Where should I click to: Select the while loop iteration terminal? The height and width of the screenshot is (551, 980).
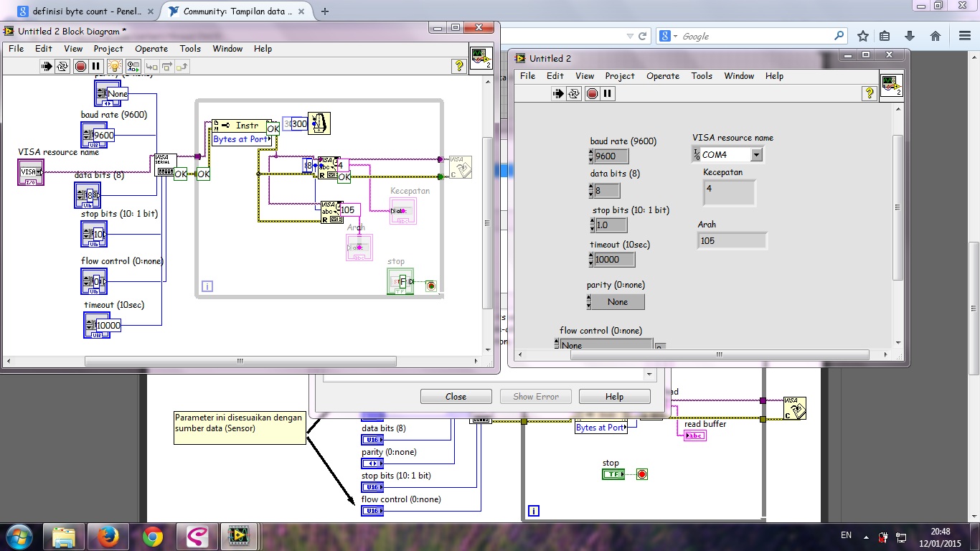208,286
